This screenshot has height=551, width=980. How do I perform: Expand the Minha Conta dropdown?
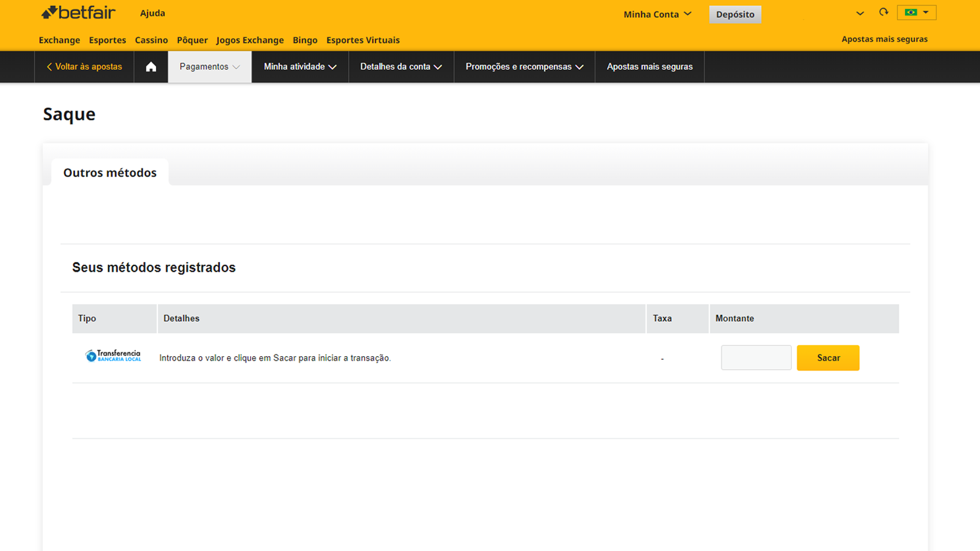click(x=657, y=14)
